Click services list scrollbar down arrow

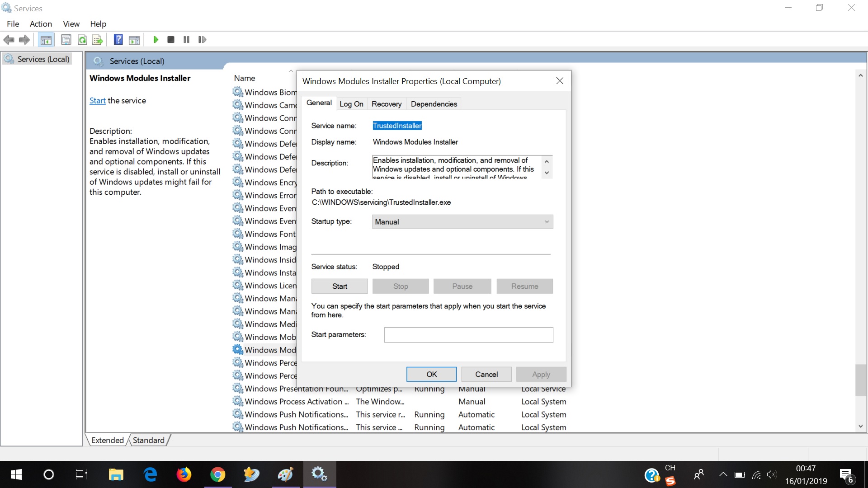[x=860, y=426]
